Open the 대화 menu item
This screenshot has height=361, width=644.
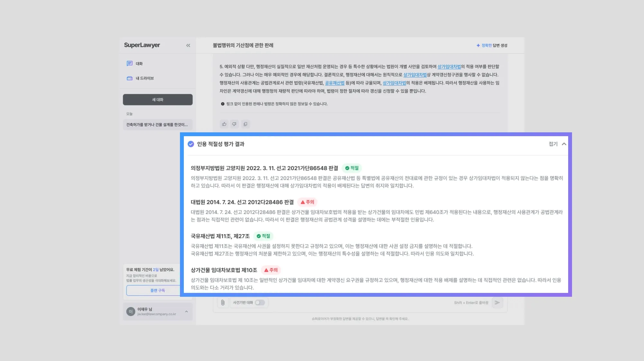click(139, 64)
